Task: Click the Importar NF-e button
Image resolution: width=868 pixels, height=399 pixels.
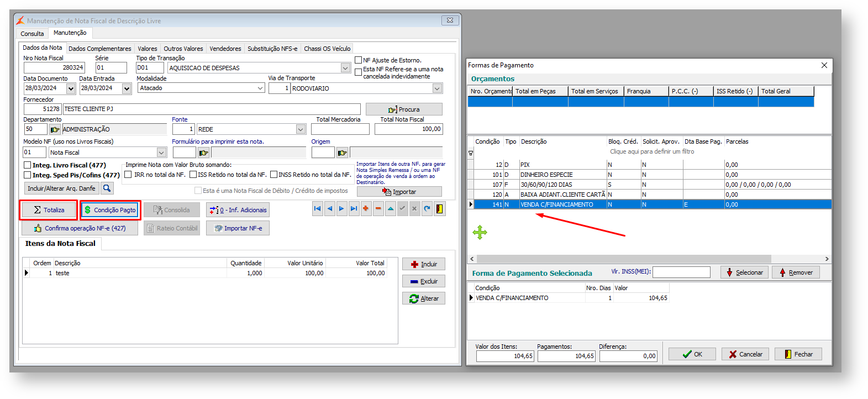Action: [238, 228]
